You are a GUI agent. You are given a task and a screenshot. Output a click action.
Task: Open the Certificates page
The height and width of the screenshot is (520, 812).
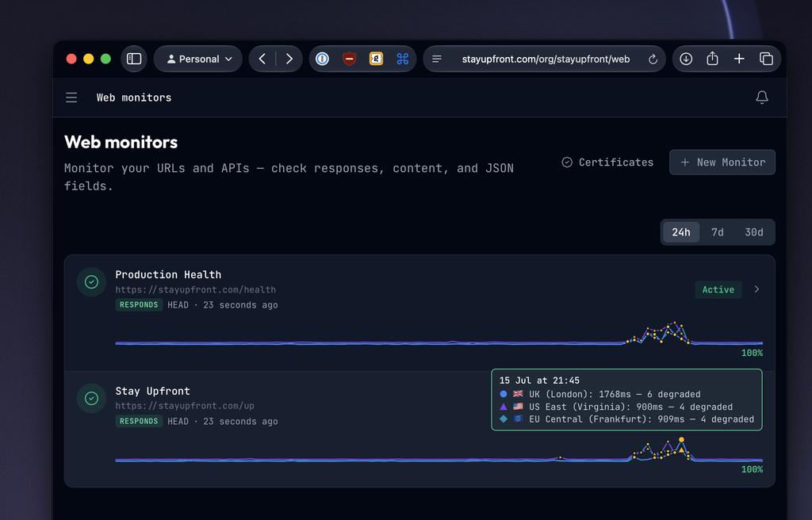click(x=607, y=162)
